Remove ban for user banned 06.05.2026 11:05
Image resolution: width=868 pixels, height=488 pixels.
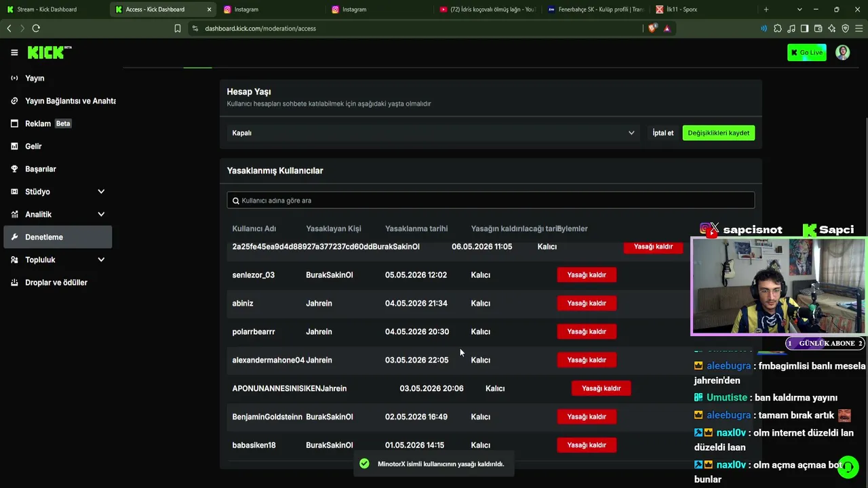[653, 247]
